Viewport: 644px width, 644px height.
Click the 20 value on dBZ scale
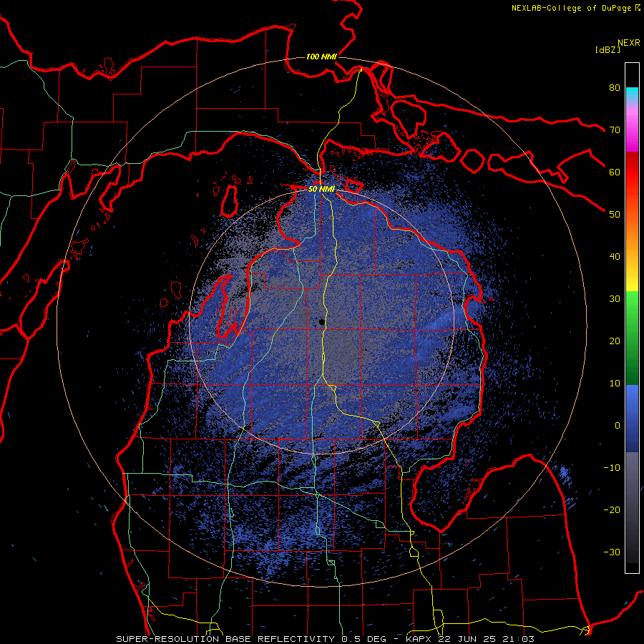[x=615, y=341]
